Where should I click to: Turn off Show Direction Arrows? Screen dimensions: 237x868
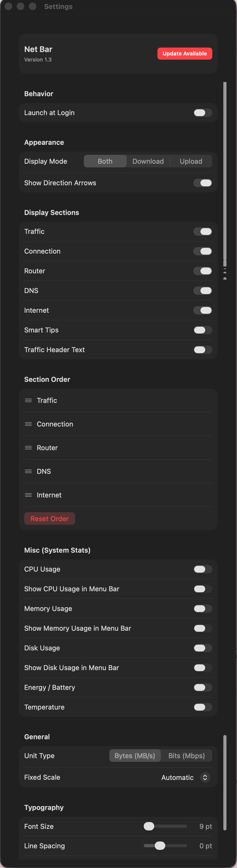tap(203, 183)
